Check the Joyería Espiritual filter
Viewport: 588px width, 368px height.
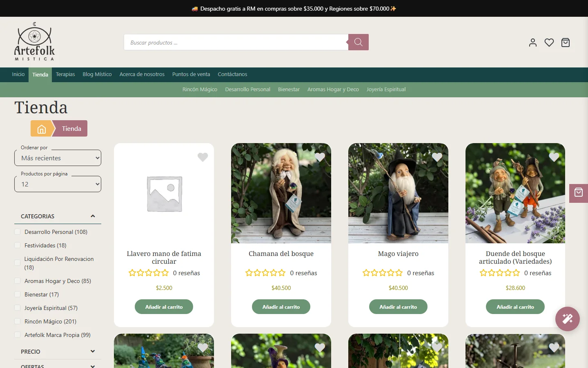17,308
